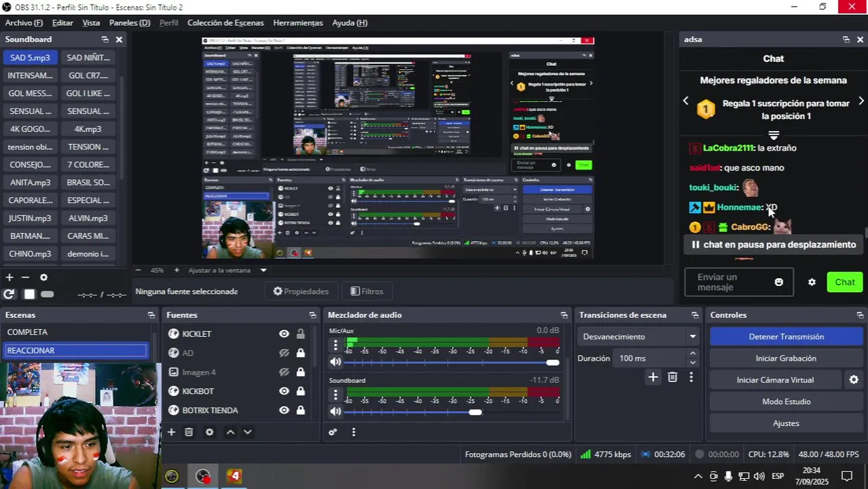Float the Mezclador de audio panel
The width and height of the screenshot is (868, 489).
click(x=564, y=315)
